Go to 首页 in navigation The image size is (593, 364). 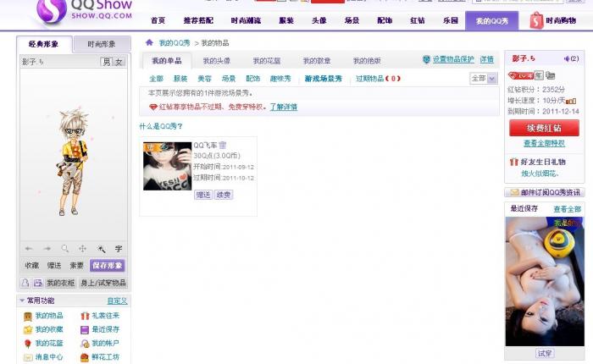pyautogui.click(x=158, y=20)
